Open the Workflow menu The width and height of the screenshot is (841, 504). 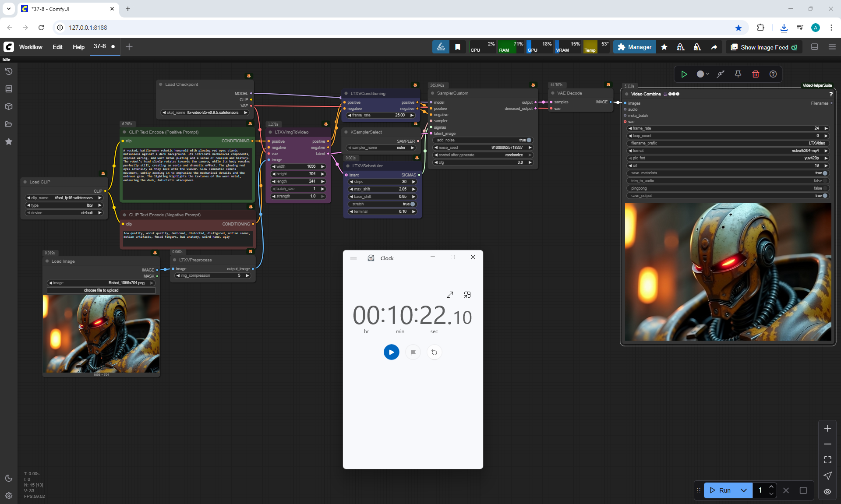(31, 47)
